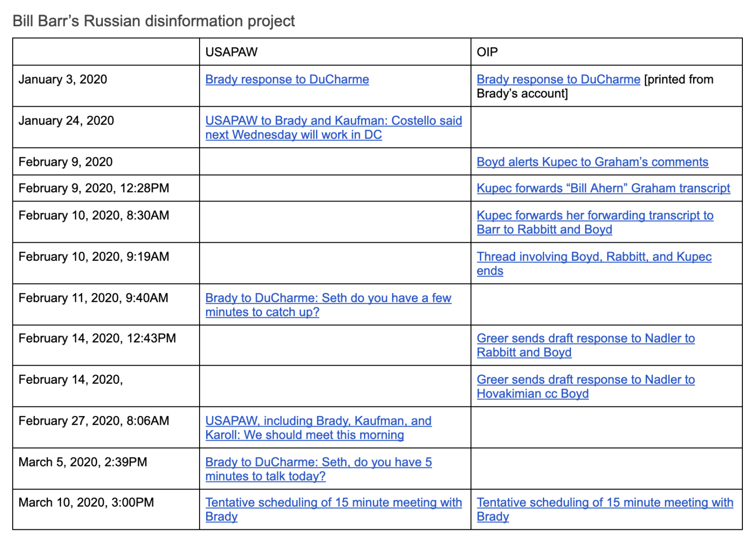Click 'Costello said next Wednesday' link
Viewport: 756px width, 546px height.
click(333, 121)
